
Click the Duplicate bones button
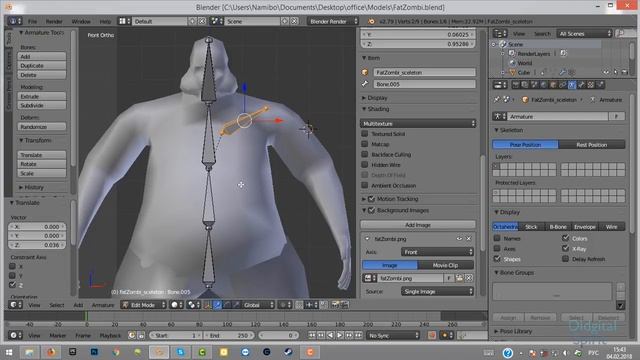point(42,65)
